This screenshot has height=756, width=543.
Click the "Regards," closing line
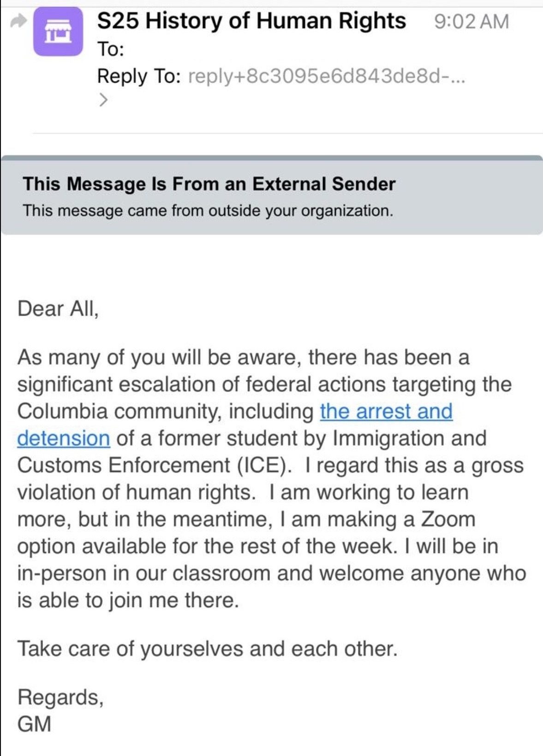point(60,697)
